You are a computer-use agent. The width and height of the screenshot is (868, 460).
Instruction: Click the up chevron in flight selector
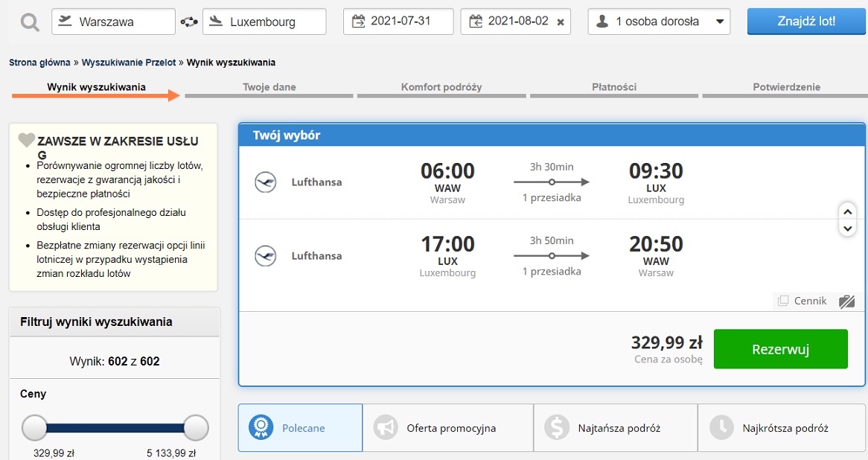pyautogui.click(x=847, y=212)
